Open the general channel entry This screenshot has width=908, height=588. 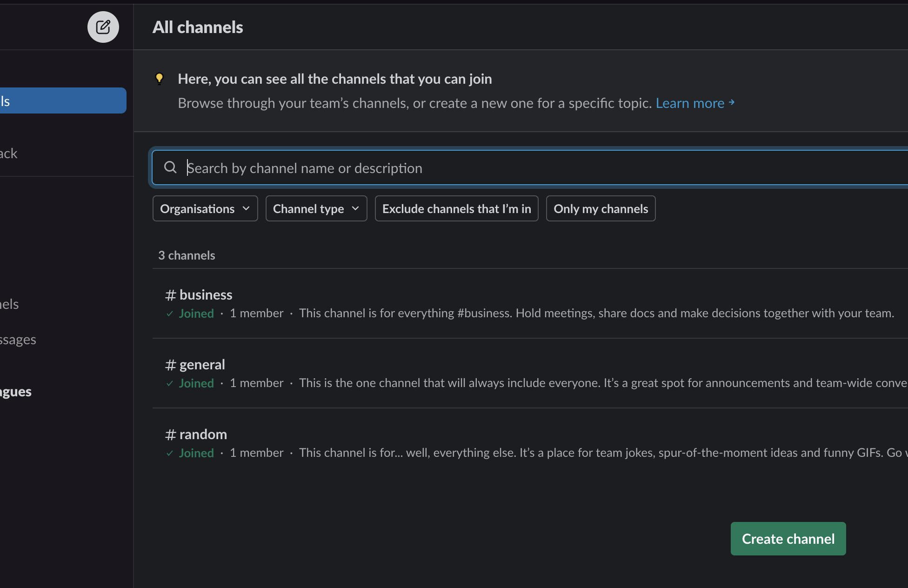pos(202,365)
